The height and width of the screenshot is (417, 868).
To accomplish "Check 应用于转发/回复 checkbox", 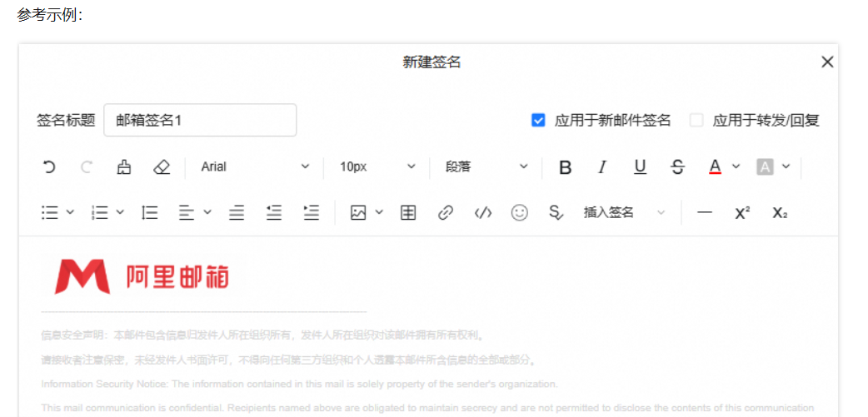I will tap(696, 121).
